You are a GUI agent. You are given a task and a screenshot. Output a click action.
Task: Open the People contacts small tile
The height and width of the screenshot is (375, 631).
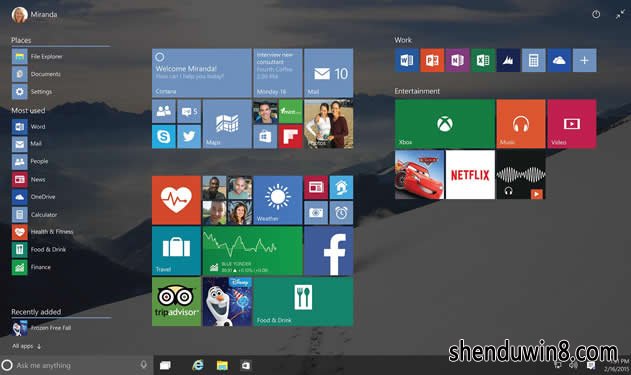pyautogui.click(x=164, y=111)
